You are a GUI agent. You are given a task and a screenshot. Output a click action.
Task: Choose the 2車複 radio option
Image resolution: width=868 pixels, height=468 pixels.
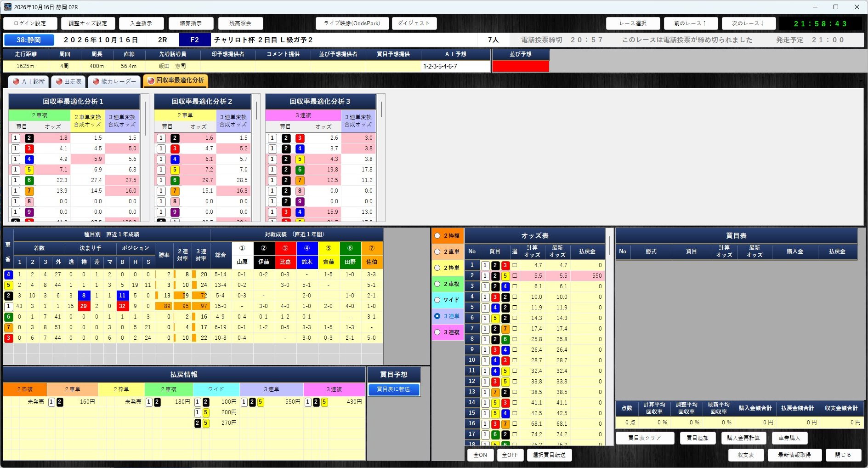click(x=437, y=284)
